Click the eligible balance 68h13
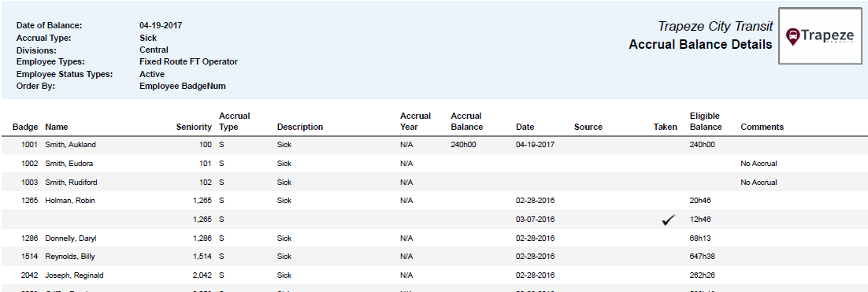 coord(701,238)
